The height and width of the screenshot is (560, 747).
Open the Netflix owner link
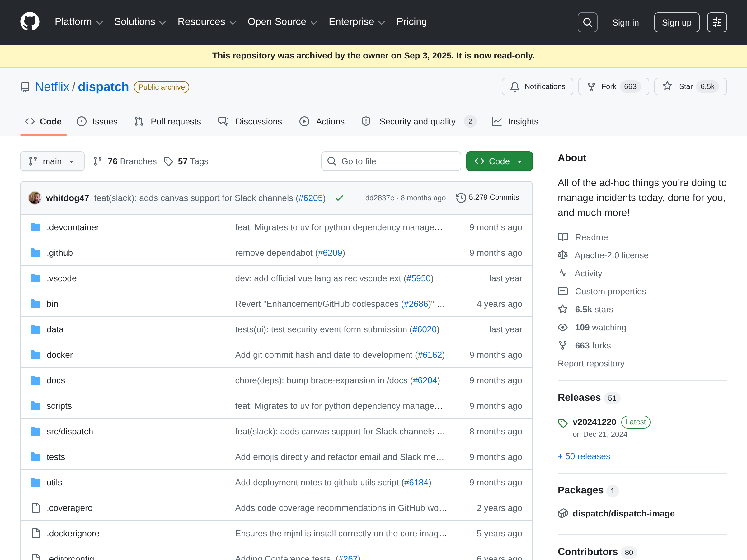pos(52,87)
